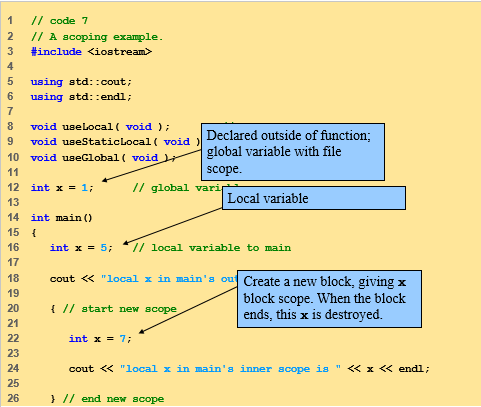Select the 'int main()' line

(62, 218)
